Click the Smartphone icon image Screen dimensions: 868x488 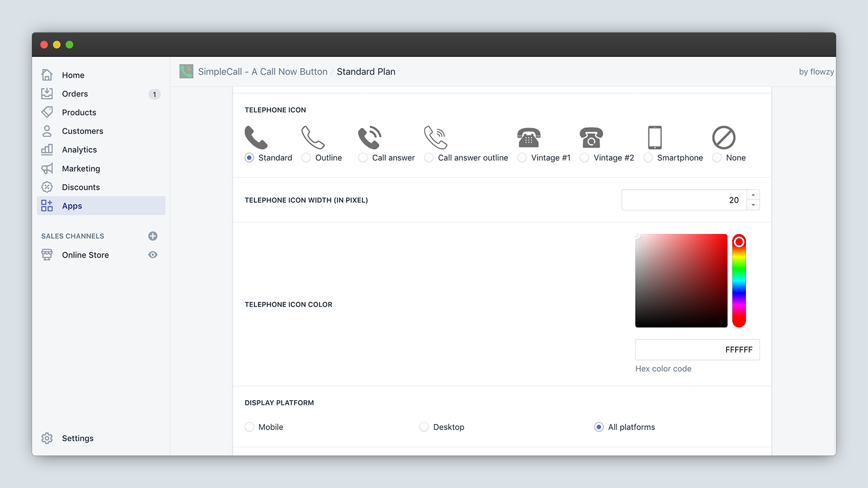click(x=655, y=138)
